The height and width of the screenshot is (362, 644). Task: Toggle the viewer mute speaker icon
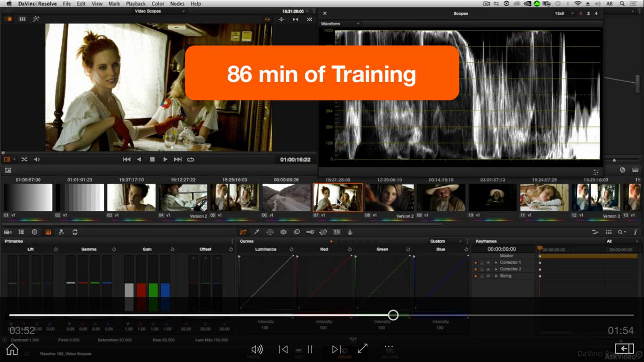37,160
